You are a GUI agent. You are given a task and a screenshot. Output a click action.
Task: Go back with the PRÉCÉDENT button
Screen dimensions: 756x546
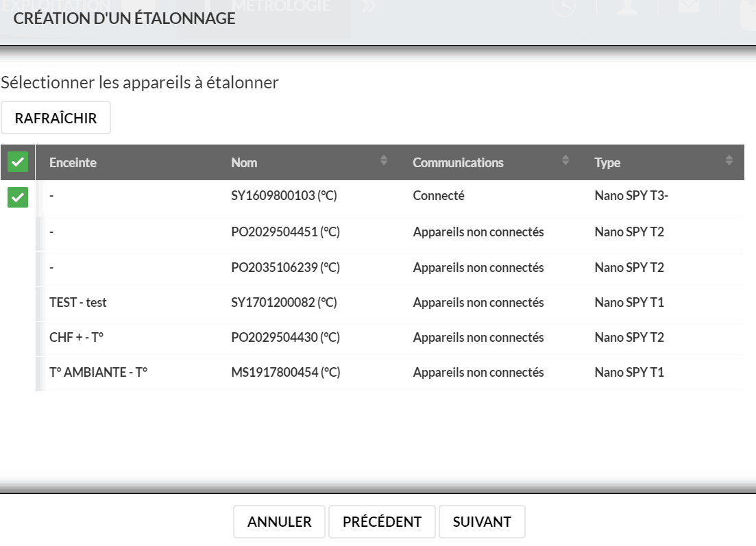[x=382, y=521]
